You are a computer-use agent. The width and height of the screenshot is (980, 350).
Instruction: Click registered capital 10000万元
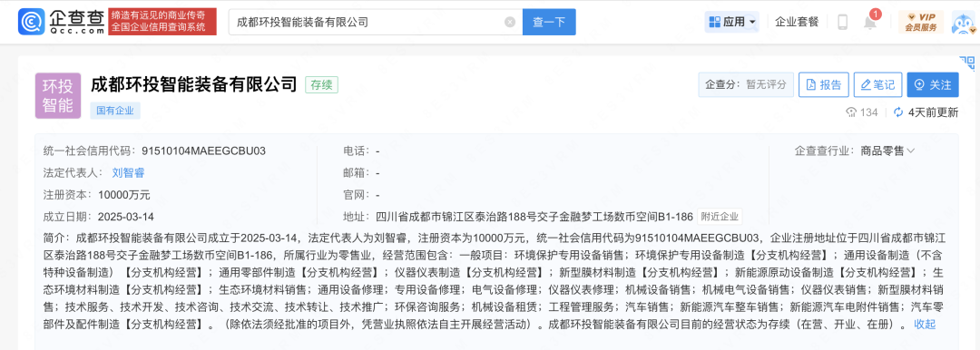(124, 194)
